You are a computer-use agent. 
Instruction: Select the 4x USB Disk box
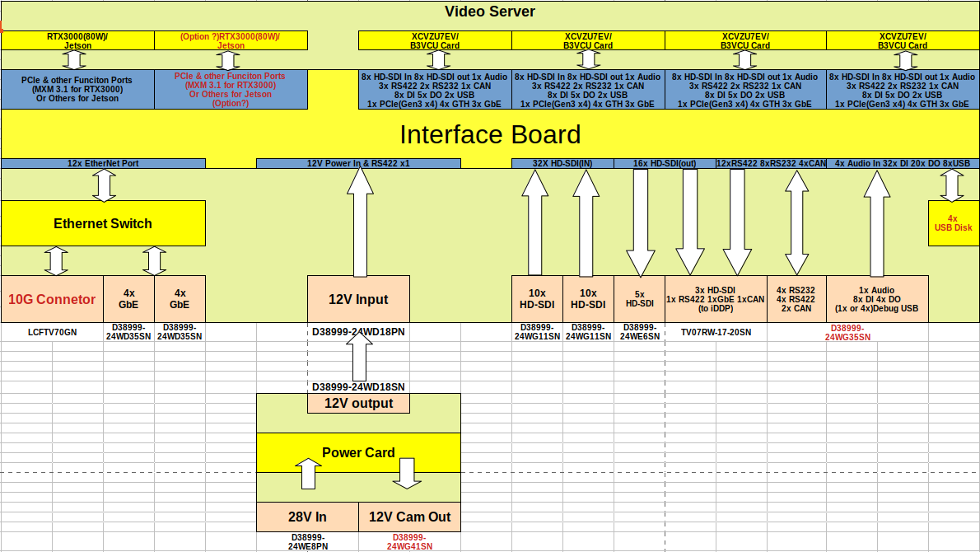[x=953, y=223]
